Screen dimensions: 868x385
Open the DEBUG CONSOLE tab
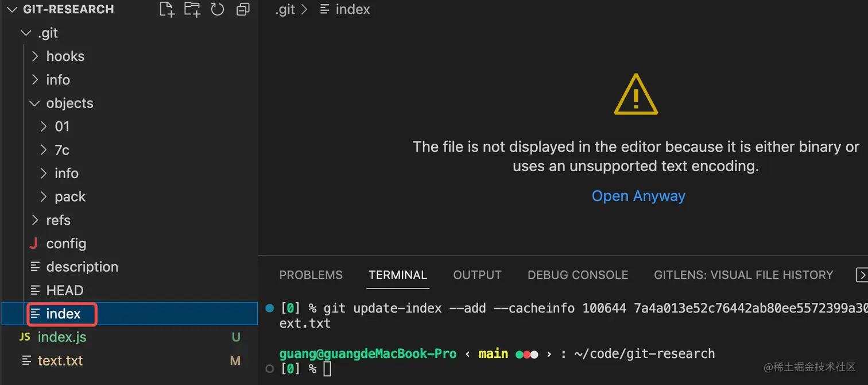pos(578,275)
